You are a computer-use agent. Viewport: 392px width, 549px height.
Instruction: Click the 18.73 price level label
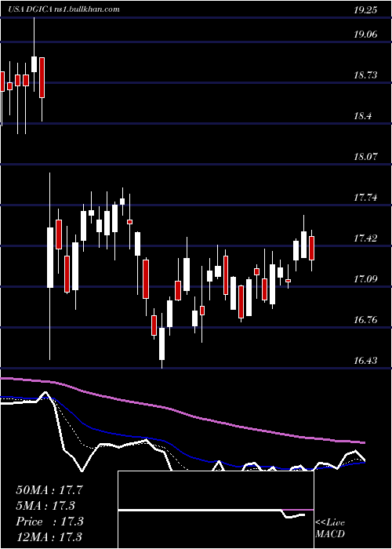click(365, 75)
